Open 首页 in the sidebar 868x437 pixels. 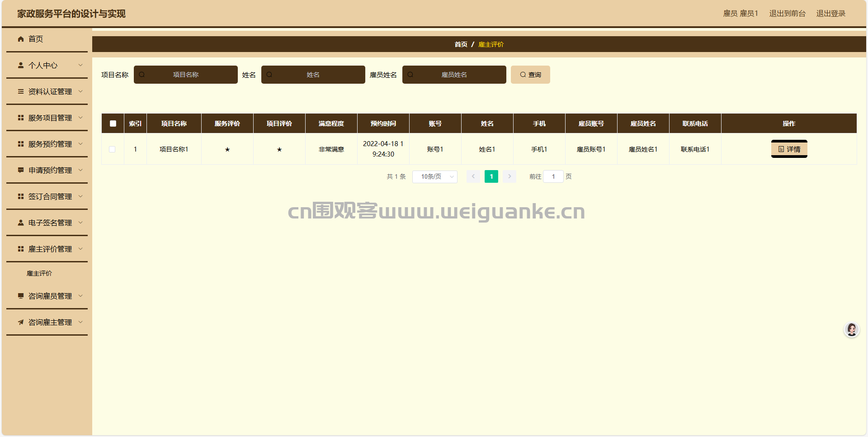tap(47, 39)
